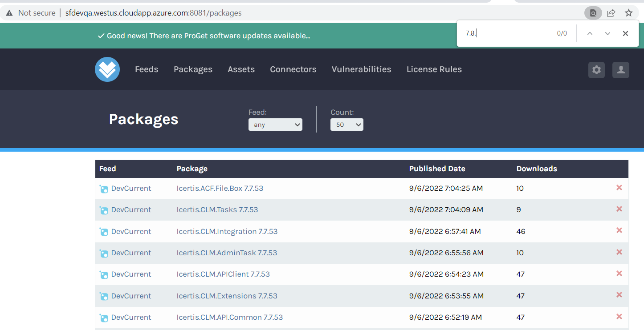Click feed icon in CLM.Tasks row
The width and height of the screenshot is (644, 330).
(104, 210)
